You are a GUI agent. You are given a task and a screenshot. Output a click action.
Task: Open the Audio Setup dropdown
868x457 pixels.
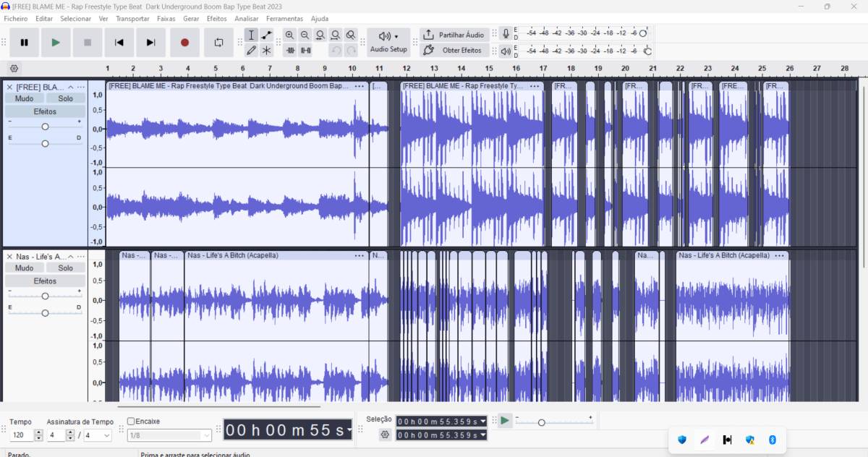(x=388, y=42)
